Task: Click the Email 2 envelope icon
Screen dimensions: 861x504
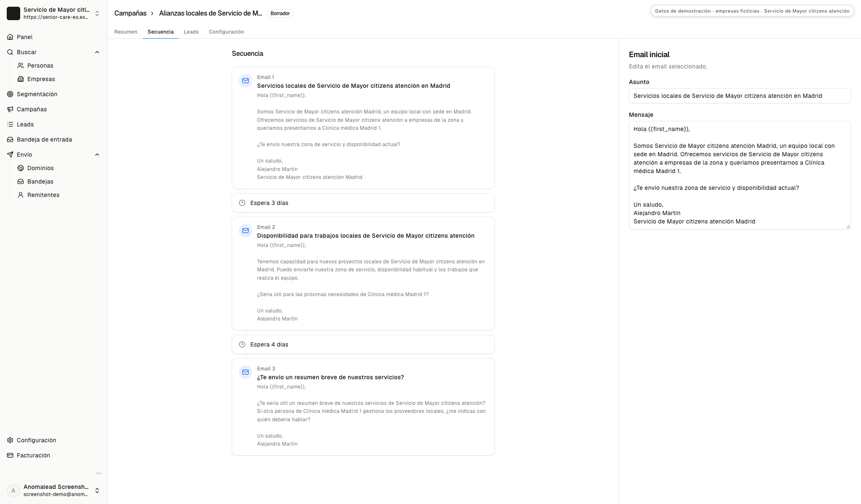Action: (246, 231)
